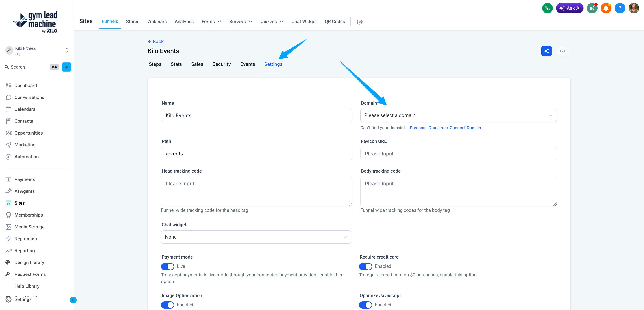Image resolution: width=644 pixels, height=310 pixels.
Task: Open the orange notifications bell
Action: (606, 8)
